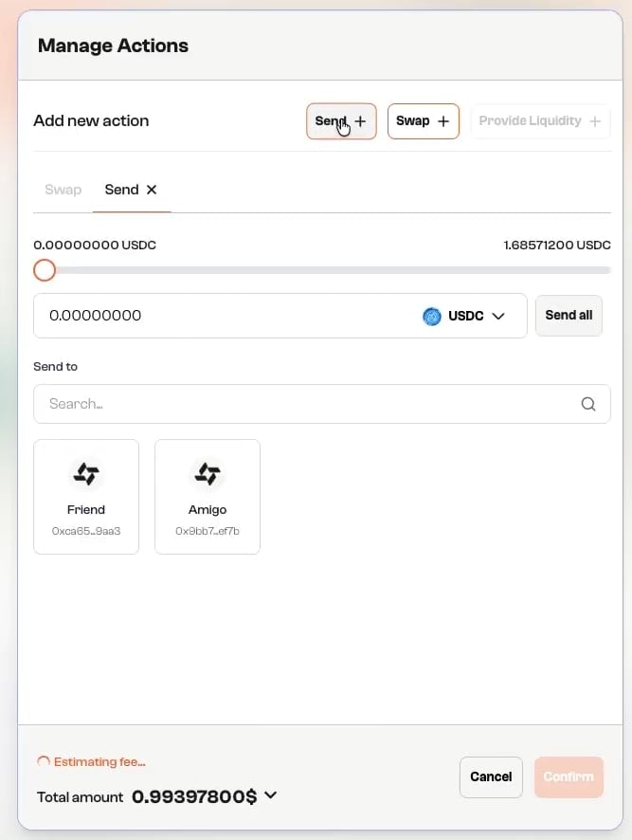
Task: Click the amount slider handle
Action: point(44,270)
